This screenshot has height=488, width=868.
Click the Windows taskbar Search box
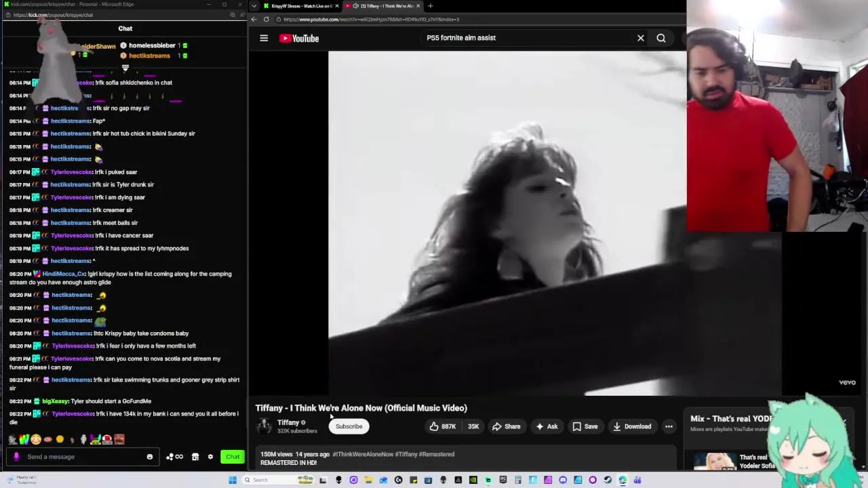pyautogui.click(x=277, y=480)
